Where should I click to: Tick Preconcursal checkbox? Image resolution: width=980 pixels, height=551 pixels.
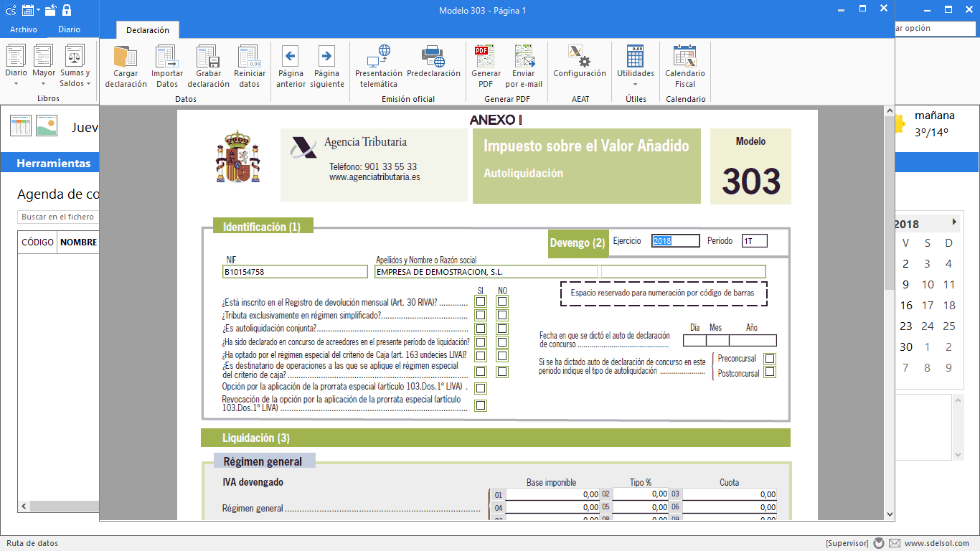[770, 359]
